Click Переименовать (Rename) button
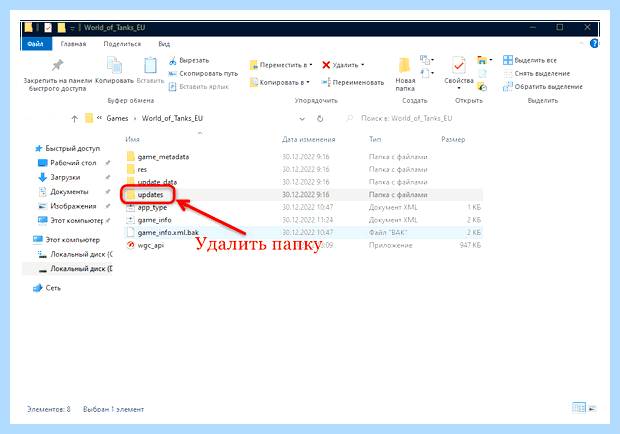This screenshot has height=434, width=620. 352,82
